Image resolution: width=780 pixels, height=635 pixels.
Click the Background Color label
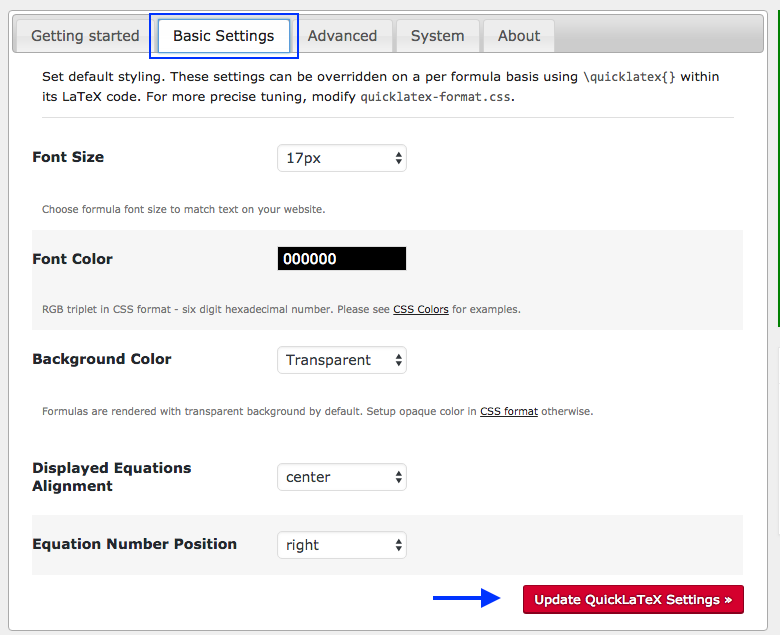pyautogui.click(x=102, y=359)
